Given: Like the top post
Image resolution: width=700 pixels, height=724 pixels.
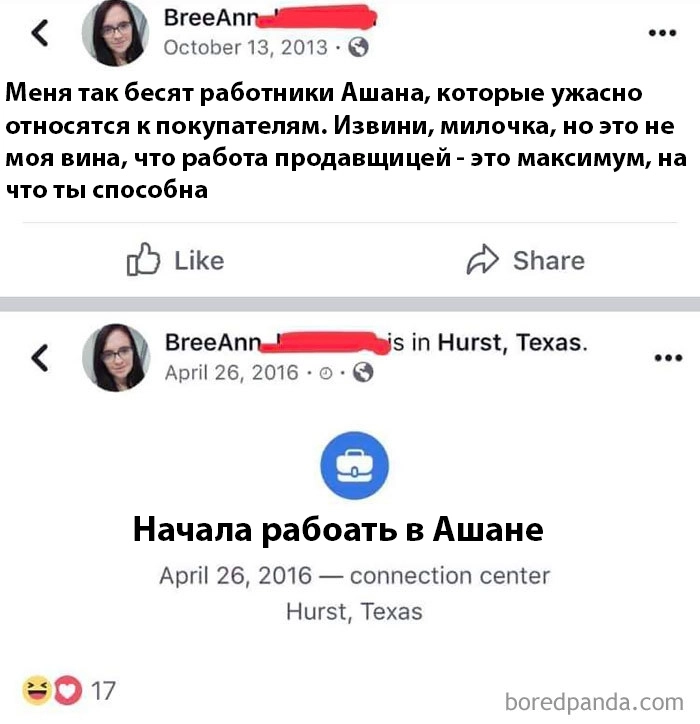Looking at the screenshot, I should [x=175, y=260].
